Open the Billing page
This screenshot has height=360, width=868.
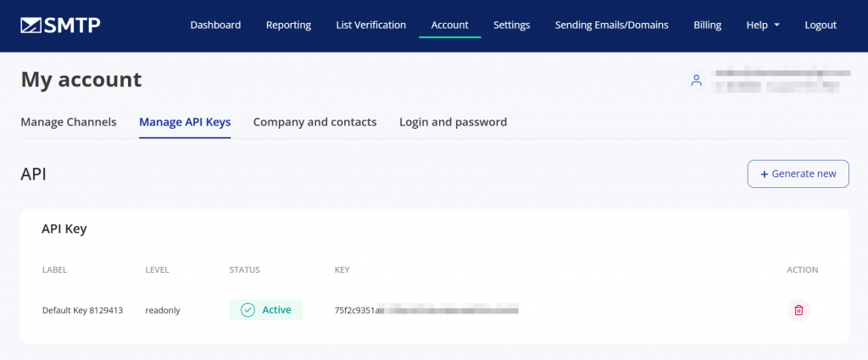coord(707,25)
